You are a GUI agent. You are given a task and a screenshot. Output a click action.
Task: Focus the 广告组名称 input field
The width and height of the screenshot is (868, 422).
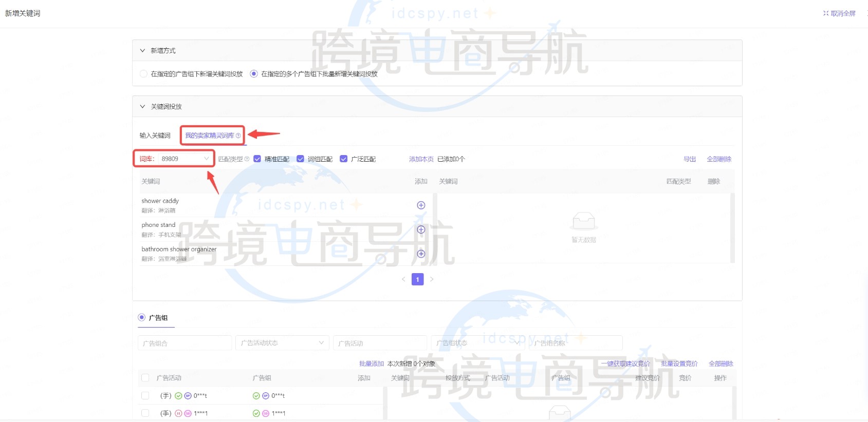pos(576,343)
